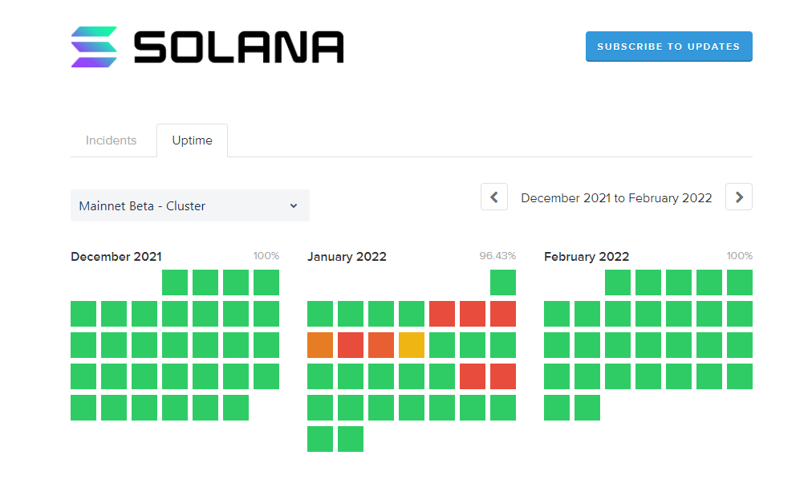Select the red-orange January 11 day square
Screen dimensions: 812x504
pos(381,345)
